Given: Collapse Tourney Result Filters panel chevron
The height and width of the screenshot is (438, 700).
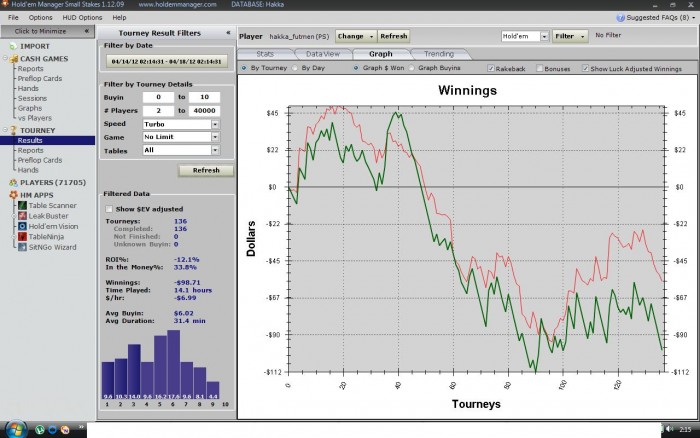Looking at the screenshot, I should (x=228, y=33).
